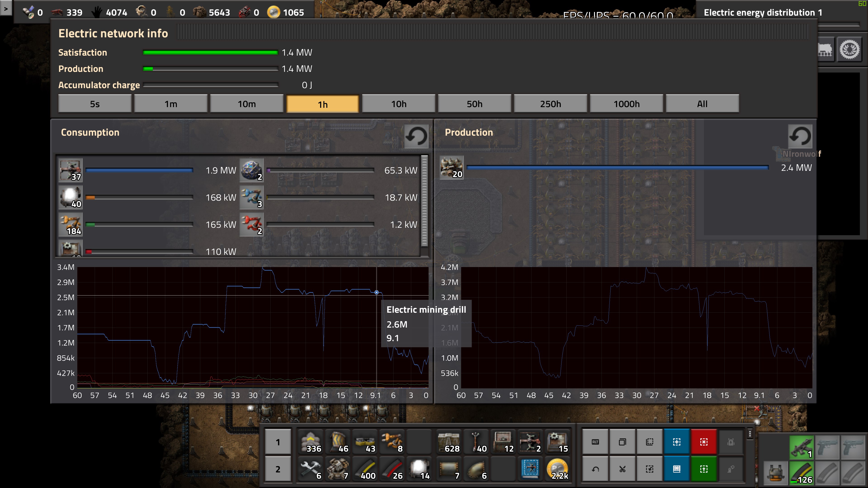Screen dimensions: 868x488
Task: Switch time range to 1m
Action: 171,104
